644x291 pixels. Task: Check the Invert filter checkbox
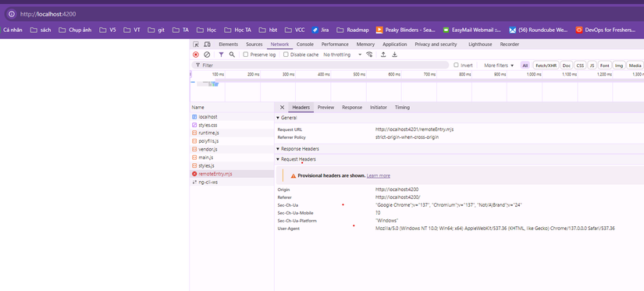(456, 66)
